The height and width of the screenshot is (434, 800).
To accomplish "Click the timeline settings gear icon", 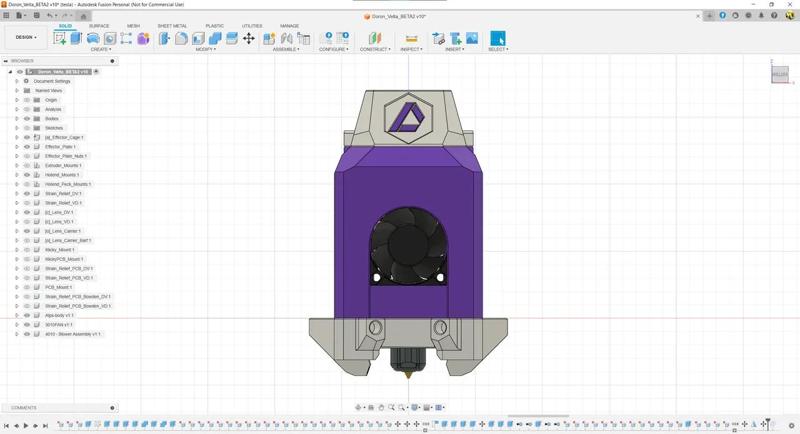I will coord(791,425).
